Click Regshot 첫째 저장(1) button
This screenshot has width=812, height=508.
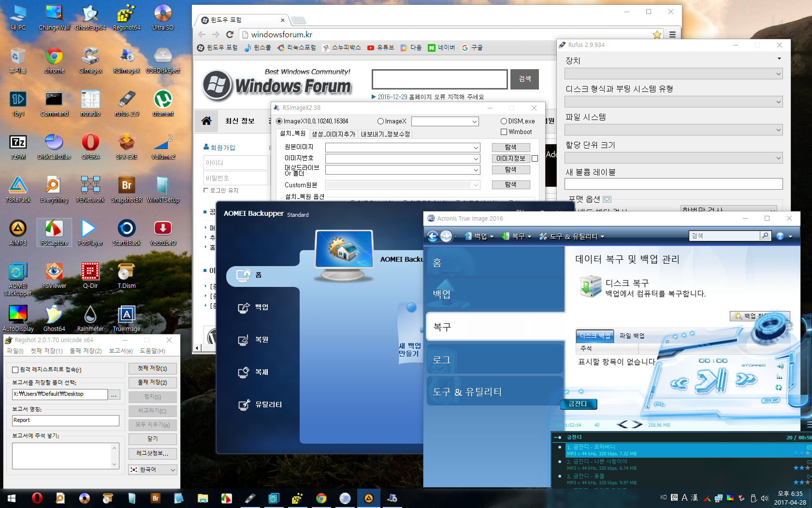153,369
